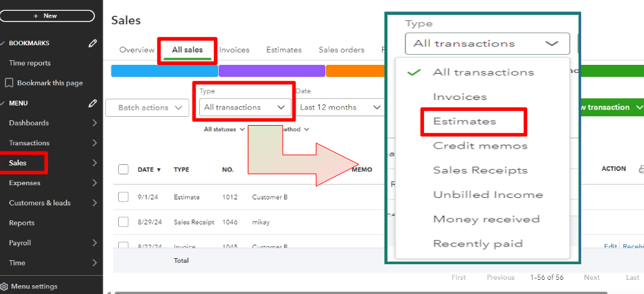Image resolution: width=644 pixels, height=294 pixels.
Task: Open Time reports bookmark
Action: 30,63
